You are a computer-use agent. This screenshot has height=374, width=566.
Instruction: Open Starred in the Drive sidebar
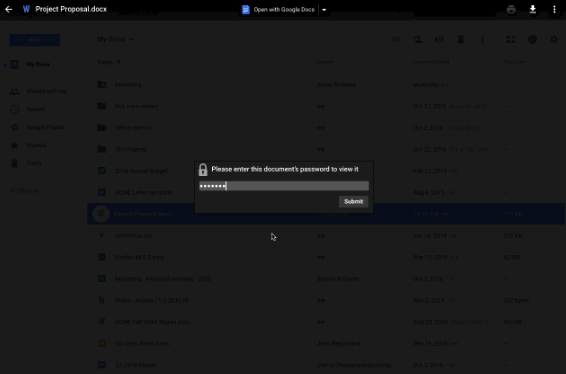click(36, 145)
